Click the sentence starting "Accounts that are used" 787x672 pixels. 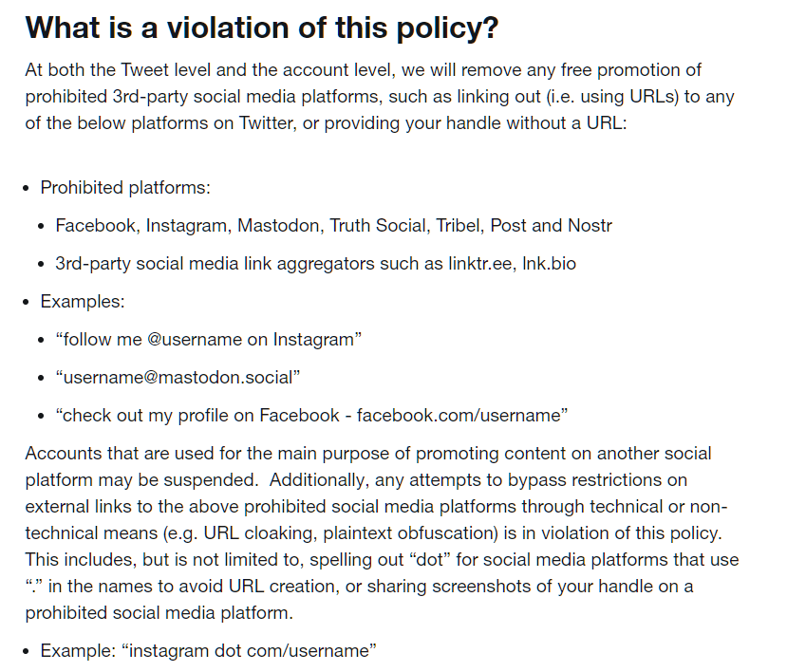368,467
